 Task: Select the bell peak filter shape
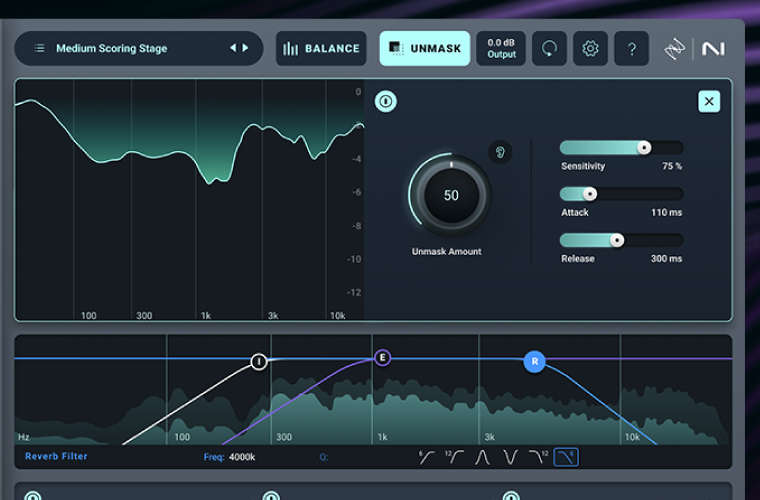482,457
